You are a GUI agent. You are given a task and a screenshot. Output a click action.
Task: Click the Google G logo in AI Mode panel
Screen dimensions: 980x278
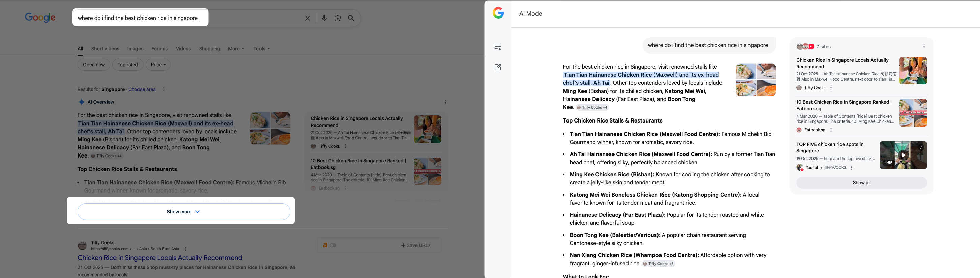[x=498, y=13]
